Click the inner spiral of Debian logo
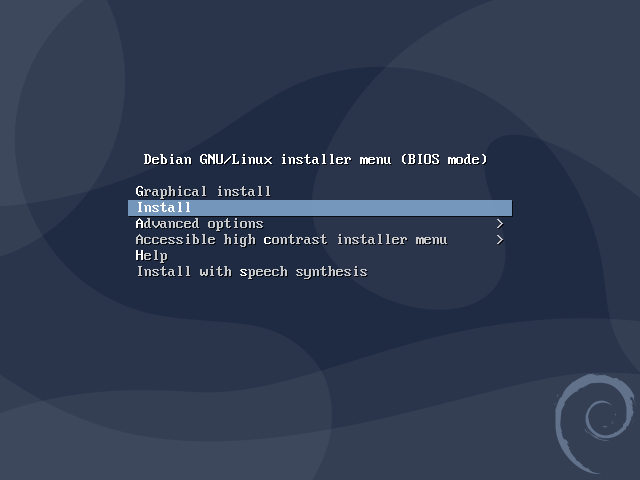 (601, 418)
